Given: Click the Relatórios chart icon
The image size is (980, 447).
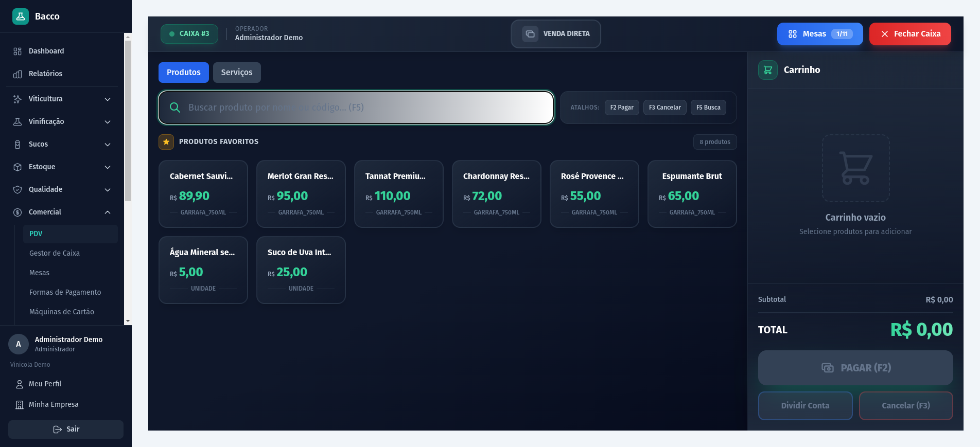Looking at the screenshot, I should [x=17, y=74].
